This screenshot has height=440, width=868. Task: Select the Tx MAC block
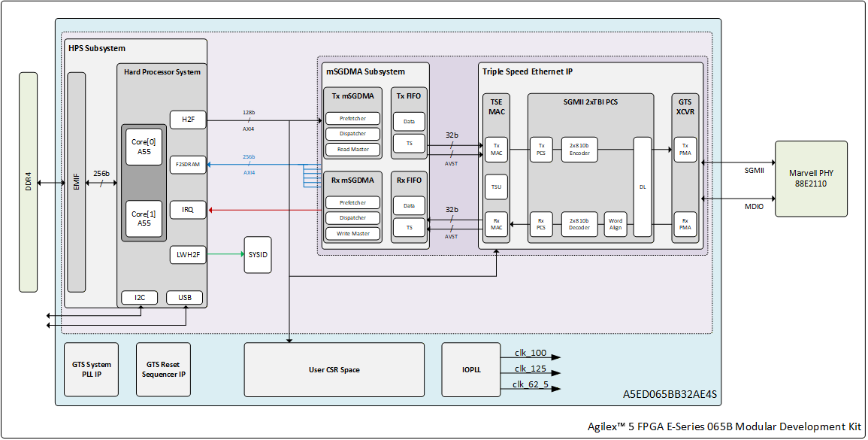(497, 150)
